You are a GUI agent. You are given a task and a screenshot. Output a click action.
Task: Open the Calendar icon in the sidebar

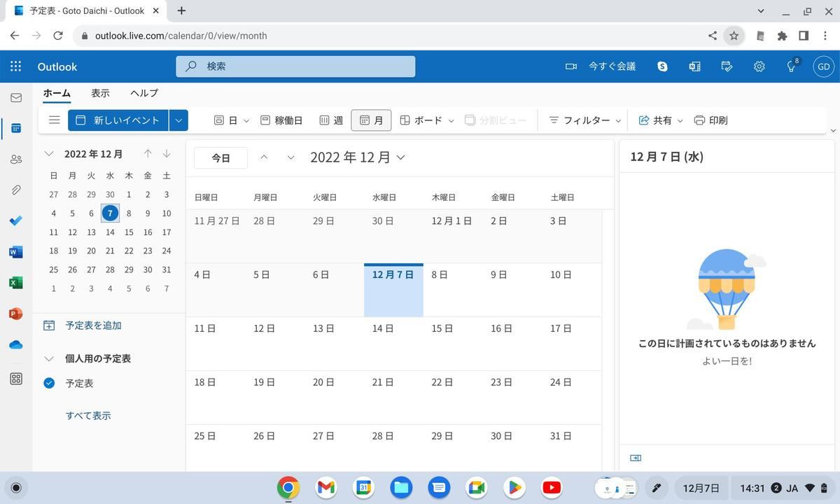15,128
